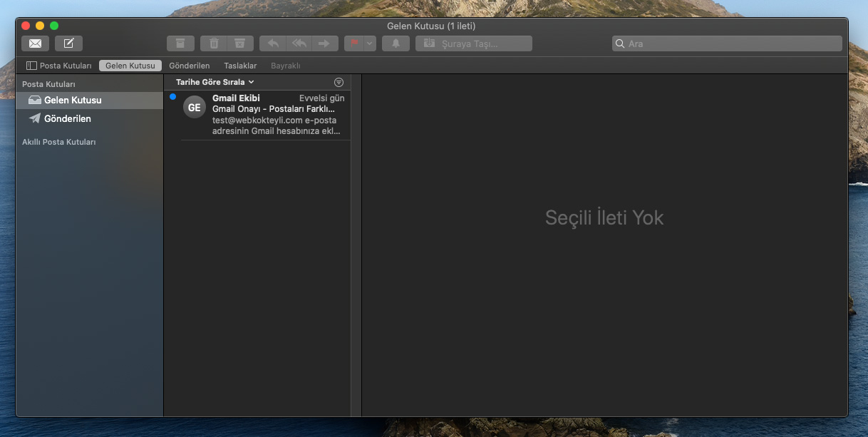The image size is (868, 437).
Task: Click the Forward arrow button
Action: click(x=325, y=43)
